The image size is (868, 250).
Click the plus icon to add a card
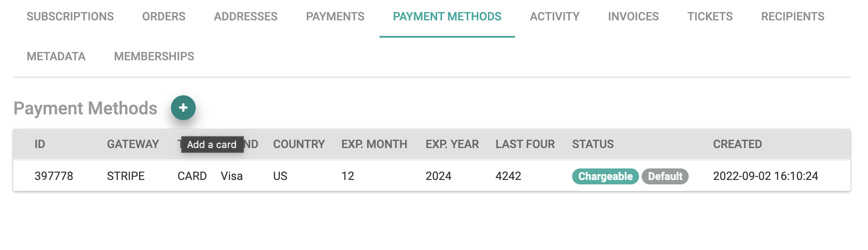[183, 108]
